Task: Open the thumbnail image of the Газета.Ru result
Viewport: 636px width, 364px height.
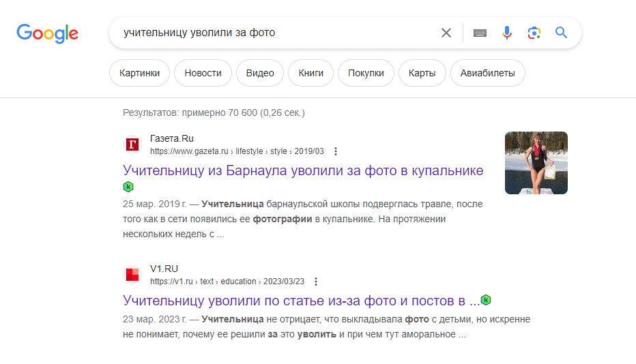Action: [x=536, y=163]
